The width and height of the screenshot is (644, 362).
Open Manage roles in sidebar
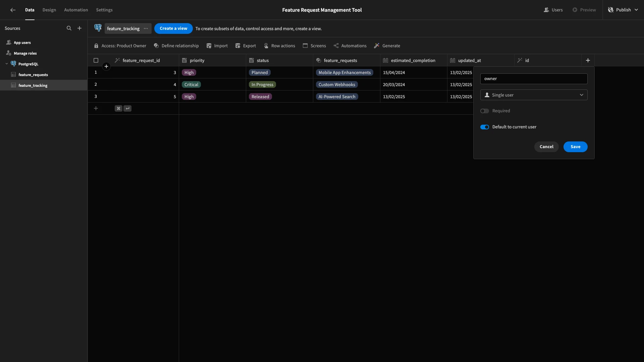[25, 53]
